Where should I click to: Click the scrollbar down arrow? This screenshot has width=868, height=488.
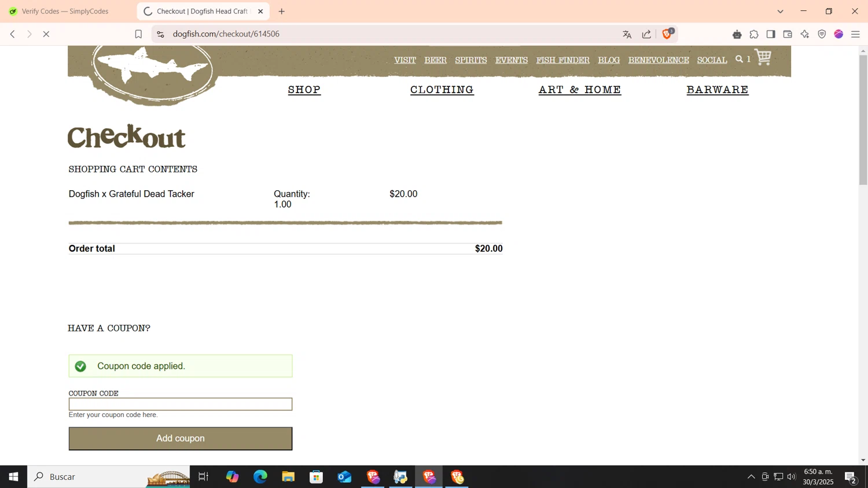[863, 460]
